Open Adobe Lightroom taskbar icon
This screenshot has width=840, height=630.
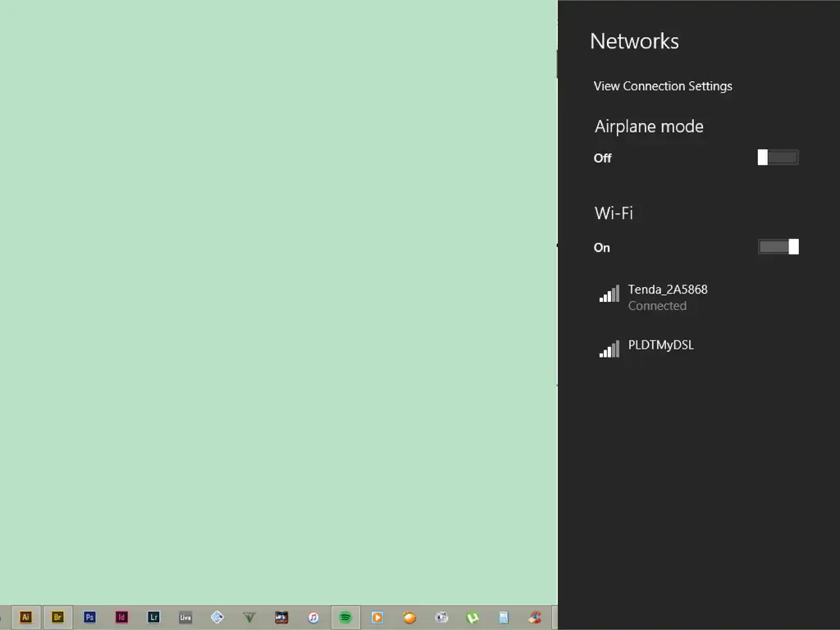(x=153, y=618)
